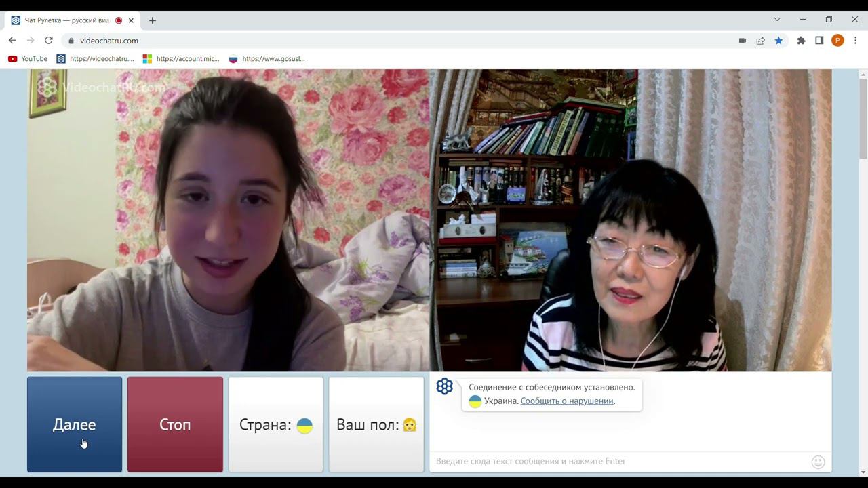Click the site lock icon in address bar
The height and width of the screenshot is (488, 868).
71,41
